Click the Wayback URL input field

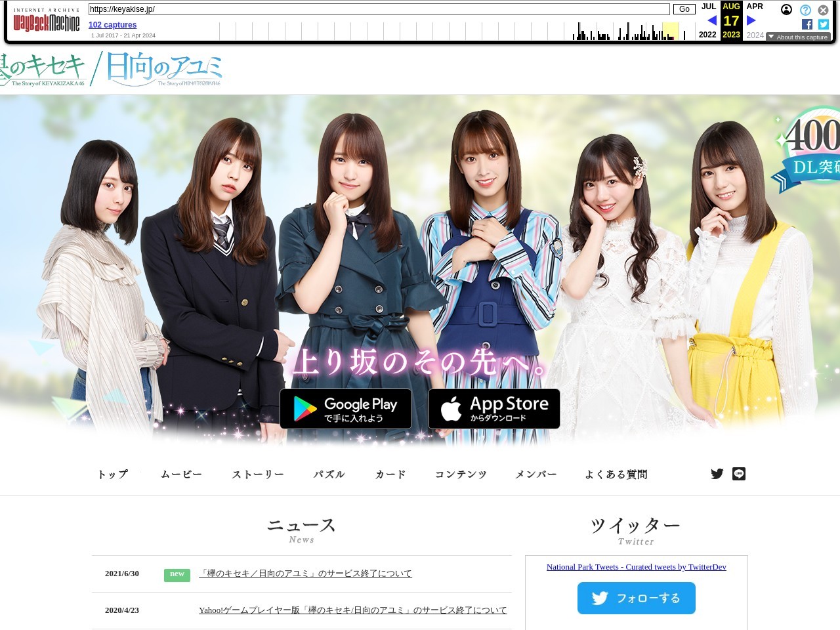point(379,9)
